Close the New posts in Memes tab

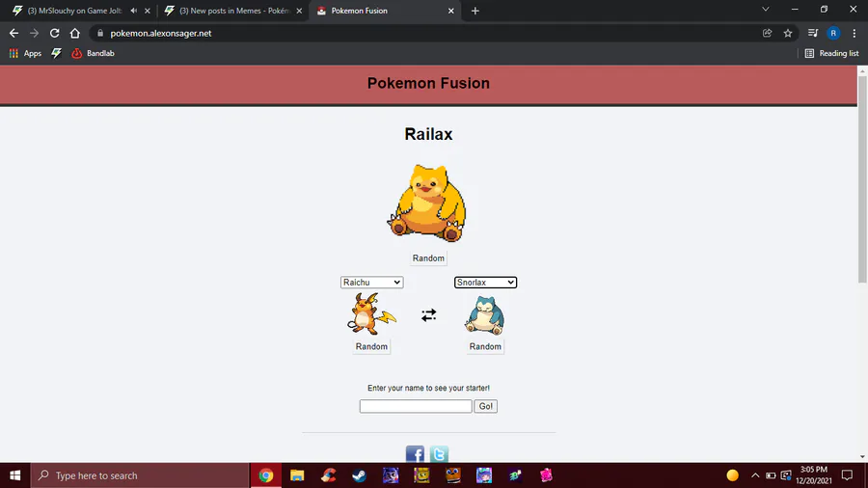tap(299, 11)
